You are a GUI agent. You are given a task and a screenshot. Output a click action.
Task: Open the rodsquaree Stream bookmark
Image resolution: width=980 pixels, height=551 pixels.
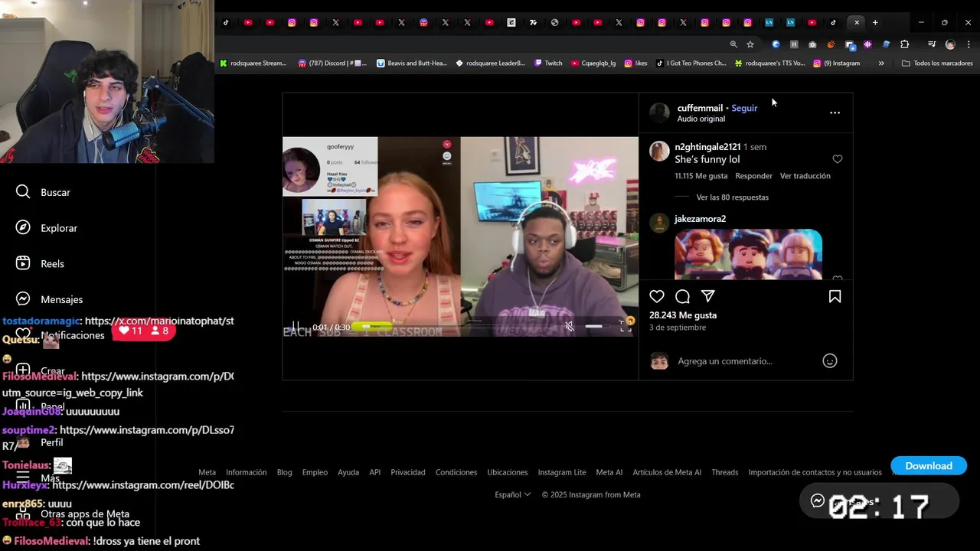pyautogui.click(x=253, y=64)
